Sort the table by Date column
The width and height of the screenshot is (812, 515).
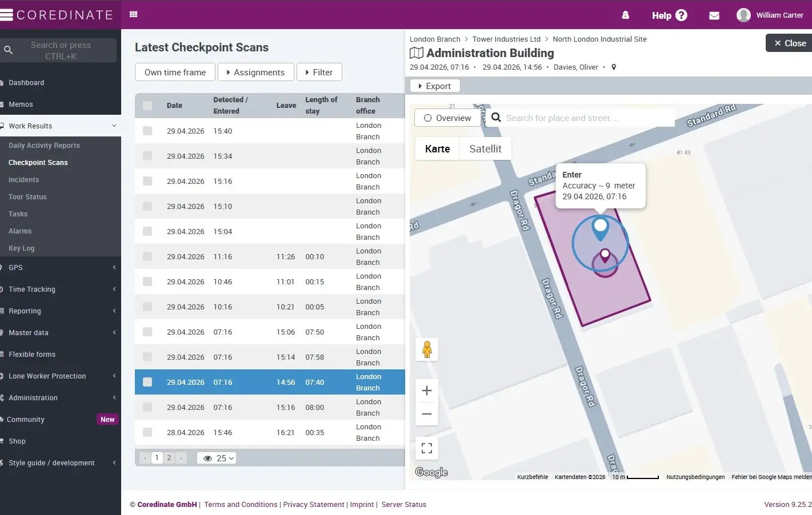pyautogui.click(x=174, y=106)
